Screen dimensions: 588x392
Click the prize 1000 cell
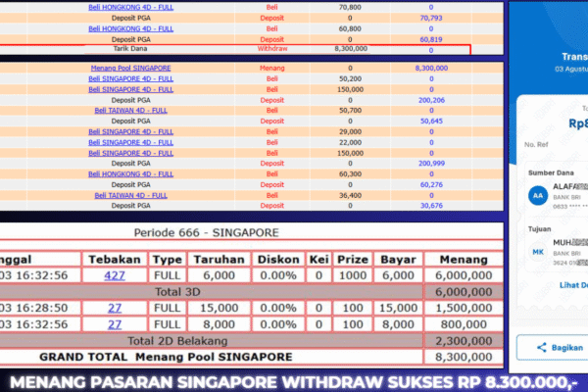[353, 275]
